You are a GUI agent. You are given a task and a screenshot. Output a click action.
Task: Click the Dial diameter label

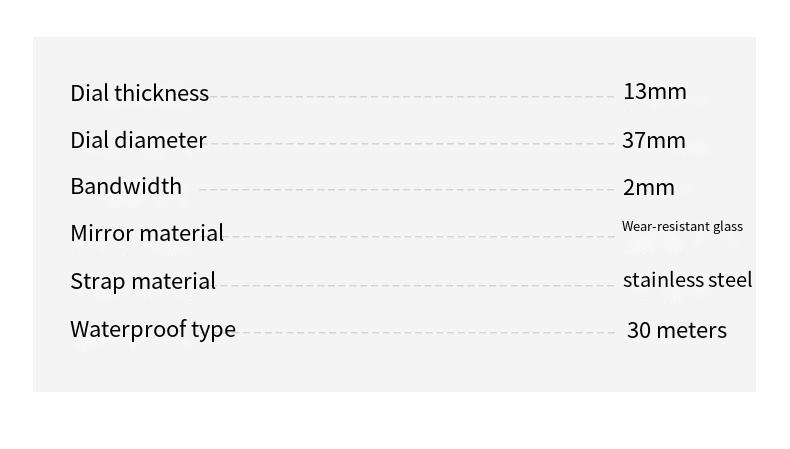pos(138,140)
